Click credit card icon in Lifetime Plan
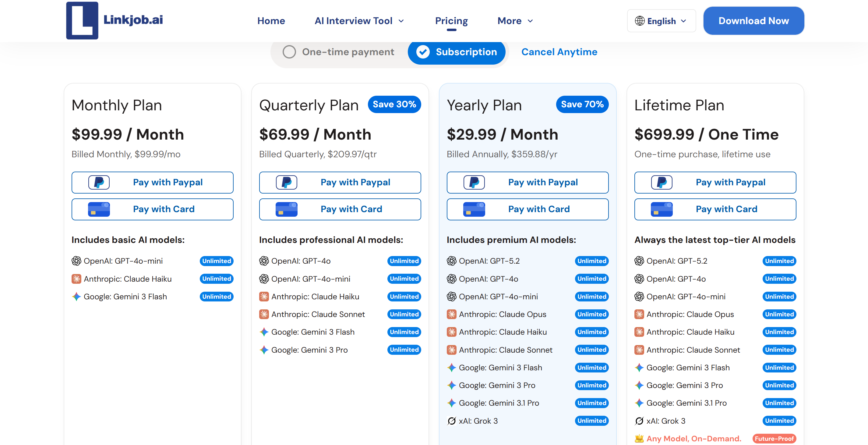 662,209
